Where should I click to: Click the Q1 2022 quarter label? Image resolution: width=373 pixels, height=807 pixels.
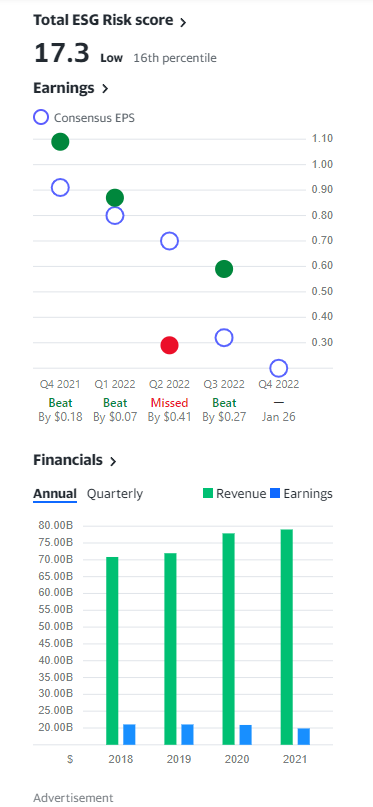[x=115, y=384]
